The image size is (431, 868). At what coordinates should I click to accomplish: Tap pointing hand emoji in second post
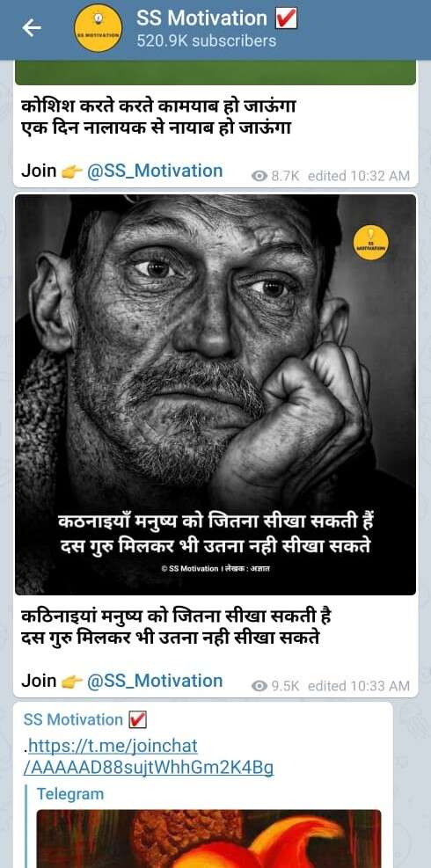71,682
